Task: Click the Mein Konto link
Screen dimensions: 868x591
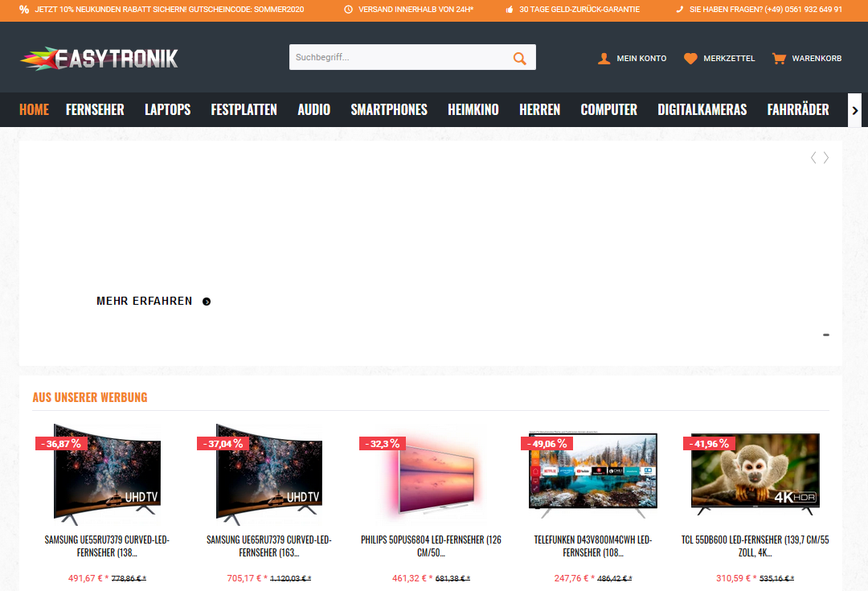Action: pos(641,58)
